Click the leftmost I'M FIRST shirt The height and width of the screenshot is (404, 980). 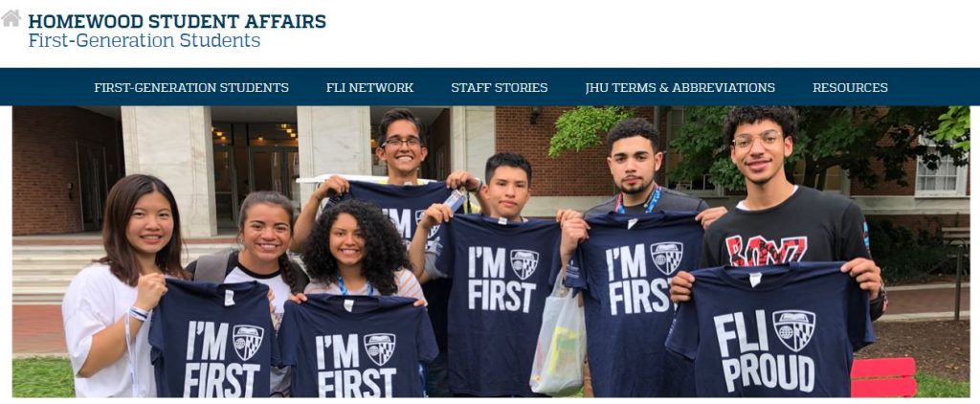point(213,339)
